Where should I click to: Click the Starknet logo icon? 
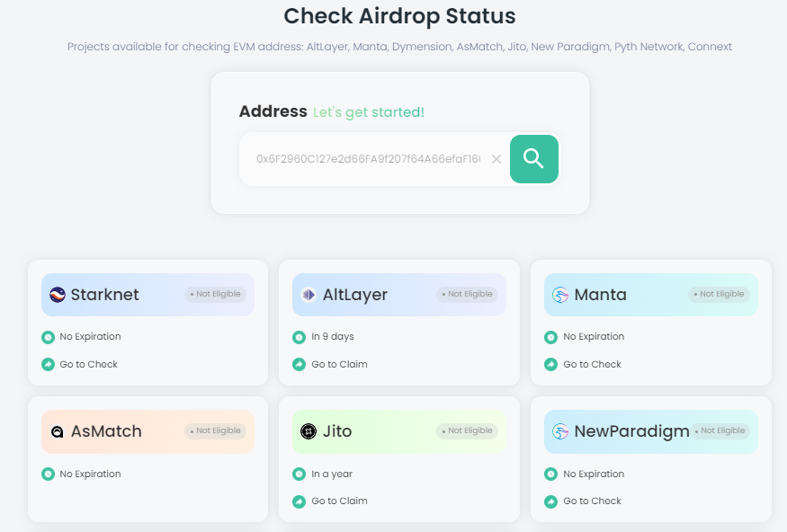click(58, 295)
